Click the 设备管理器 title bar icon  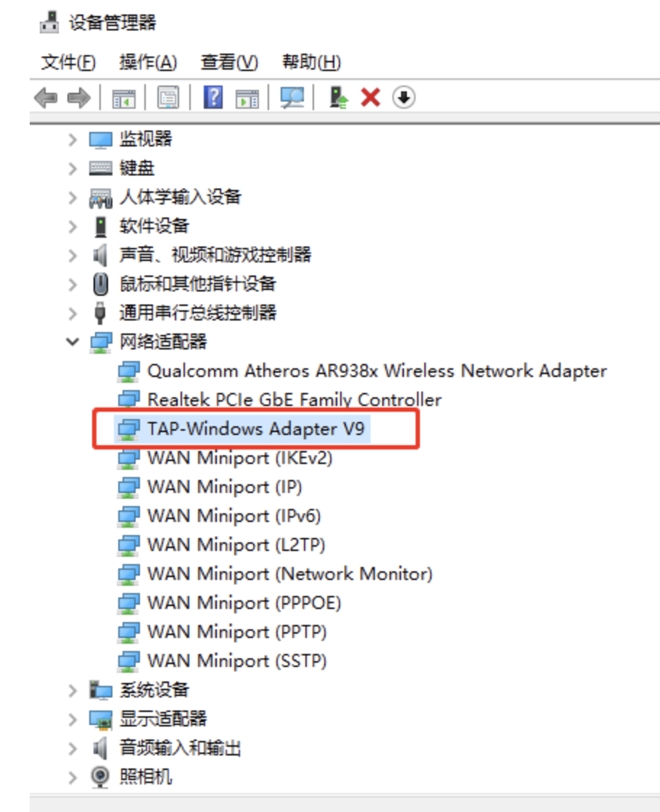[x=50, y=22]
